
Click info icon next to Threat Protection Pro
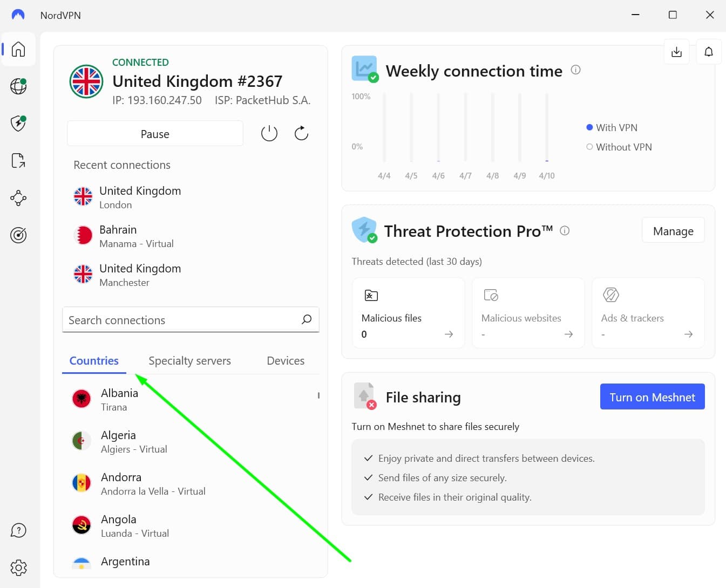pos(565,231)
